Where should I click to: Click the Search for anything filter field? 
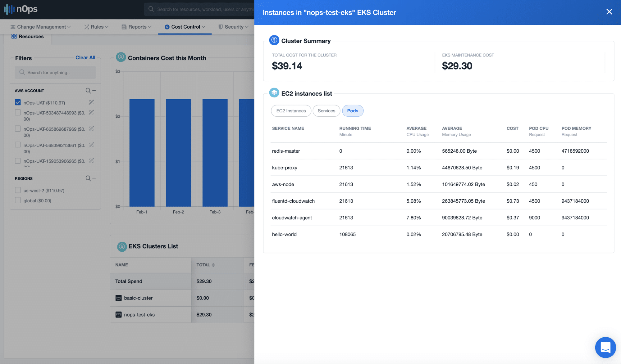pyautogui.click(x=55, y=72)
